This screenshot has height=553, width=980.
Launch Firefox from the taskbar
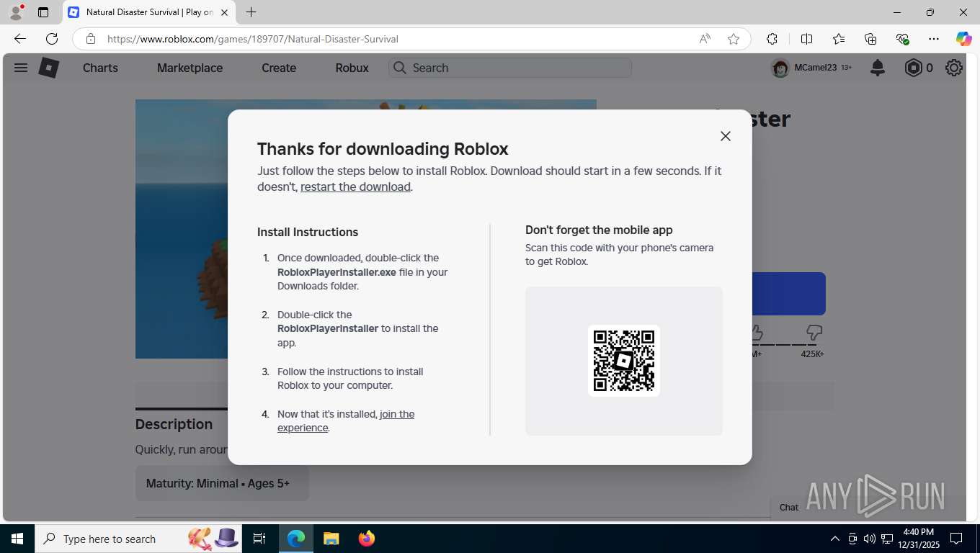pos(367,539)
